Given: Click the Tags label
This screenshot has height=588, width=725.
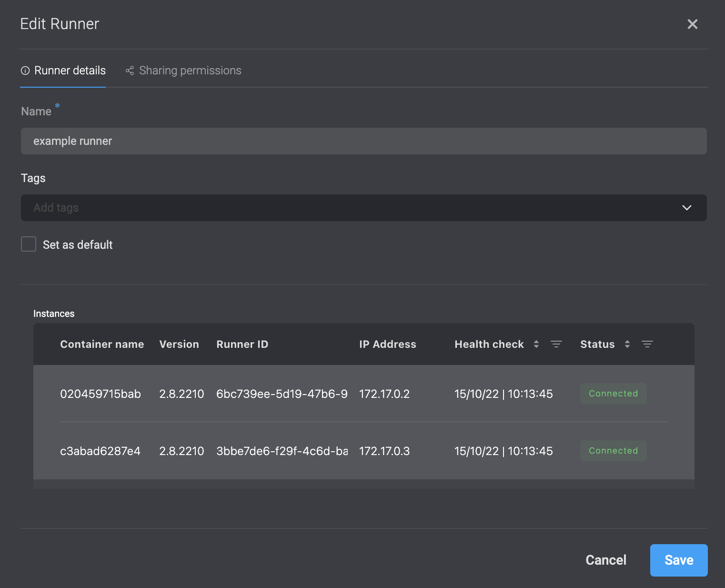Looking at the screenshot, I should 33,178.
